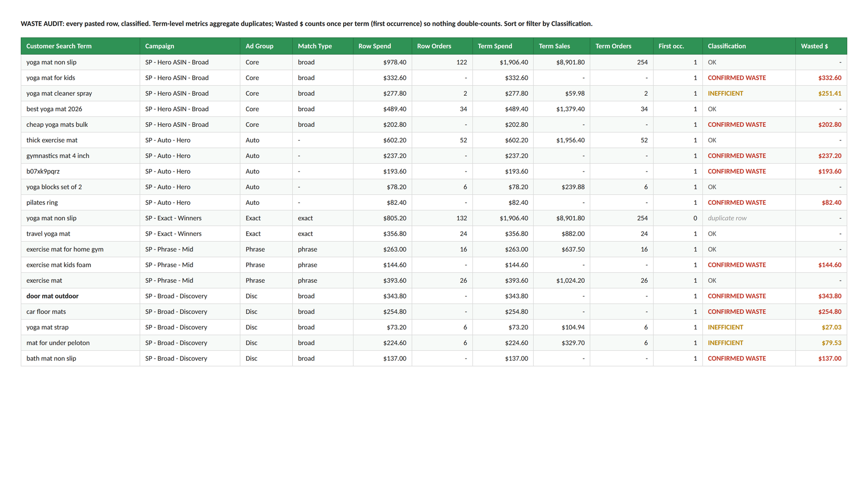Select the First occ. value 0
Screen dimensions: 868x489
(x=678, y=218)
